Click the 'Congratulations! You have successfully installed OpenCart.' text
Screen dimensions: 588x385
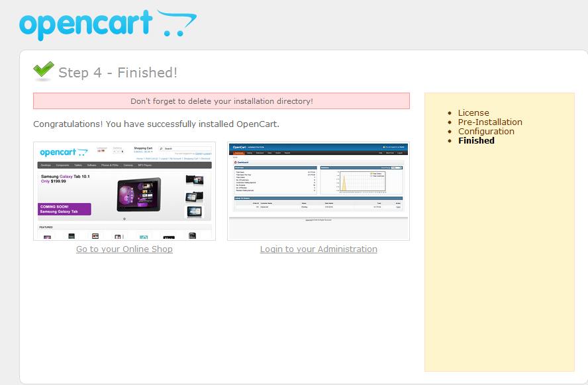click(156, 124)
